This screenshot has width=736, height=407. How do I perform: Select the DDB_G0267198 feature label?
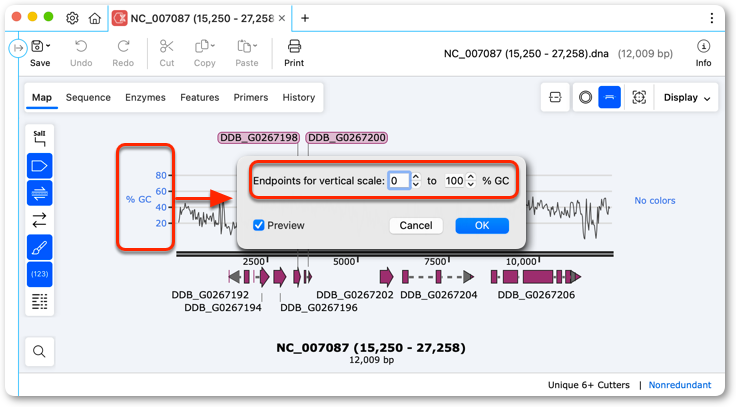(259, 138)
